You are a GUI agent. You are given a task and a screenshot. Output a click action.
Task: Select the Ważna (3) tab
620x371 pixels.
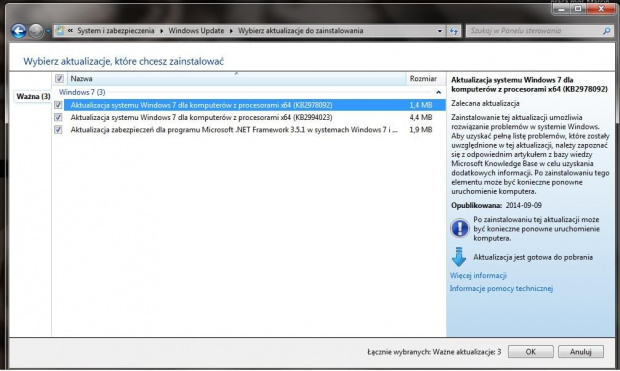[x=33, y=96]
